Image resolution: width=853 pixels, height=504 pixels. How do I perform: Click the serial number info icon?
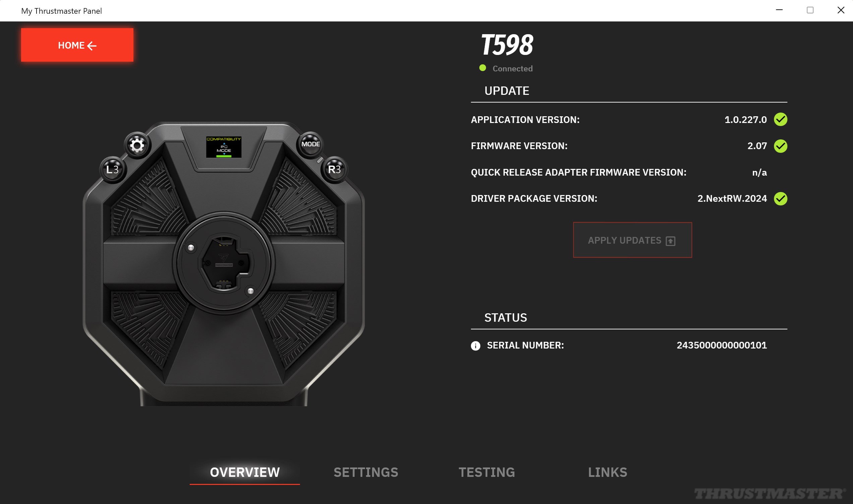[475, 346]
